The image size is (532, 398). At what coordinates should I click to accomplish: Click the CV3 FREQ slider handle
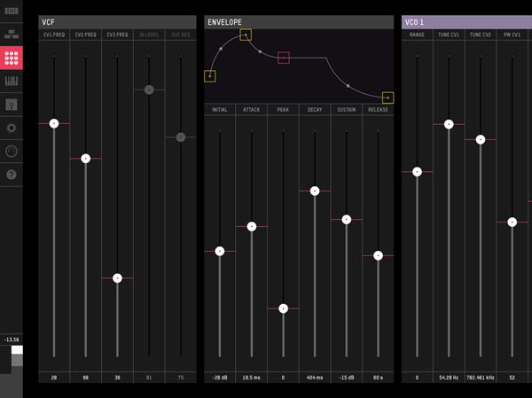pos(117,278)
